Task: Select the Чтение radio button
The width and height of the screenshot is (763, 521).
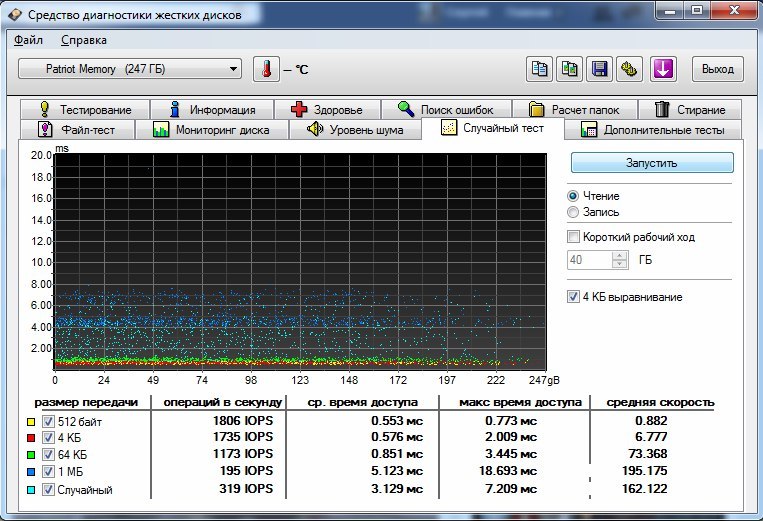Action: 573,196
